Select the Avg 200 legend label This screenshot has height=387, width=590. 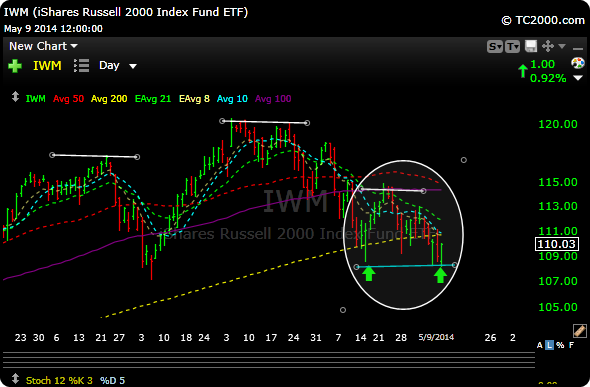point(109,99)
